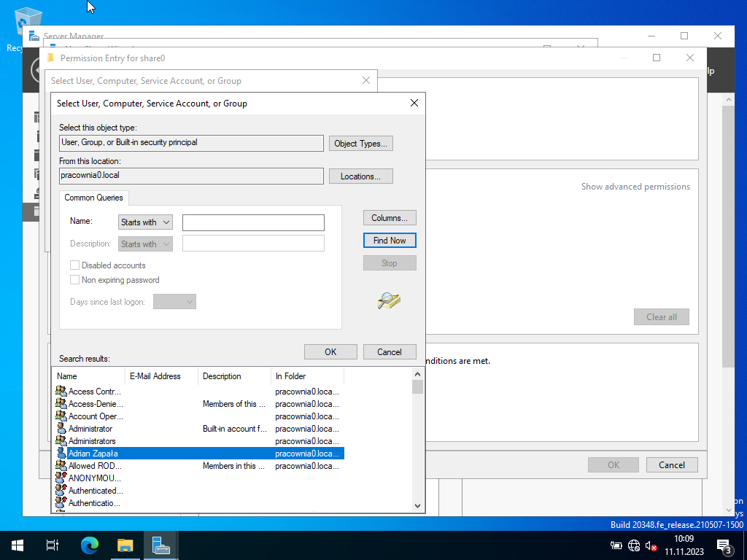Open Microsoft Edge from the taskbar
This screenshot has height=560, width=747.
[x=89, y=545]
